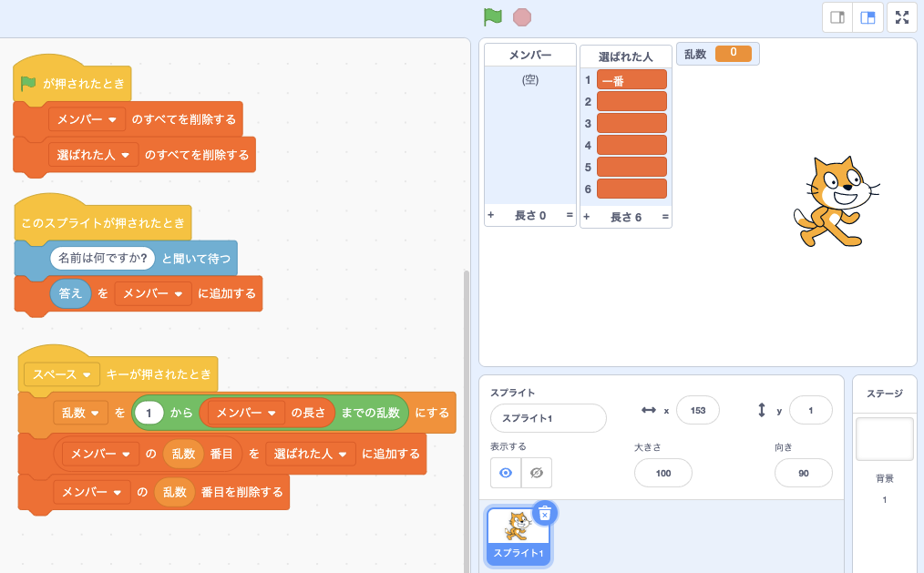Select the ステージ backdrop thumbnail

click(x=885, y=439)
